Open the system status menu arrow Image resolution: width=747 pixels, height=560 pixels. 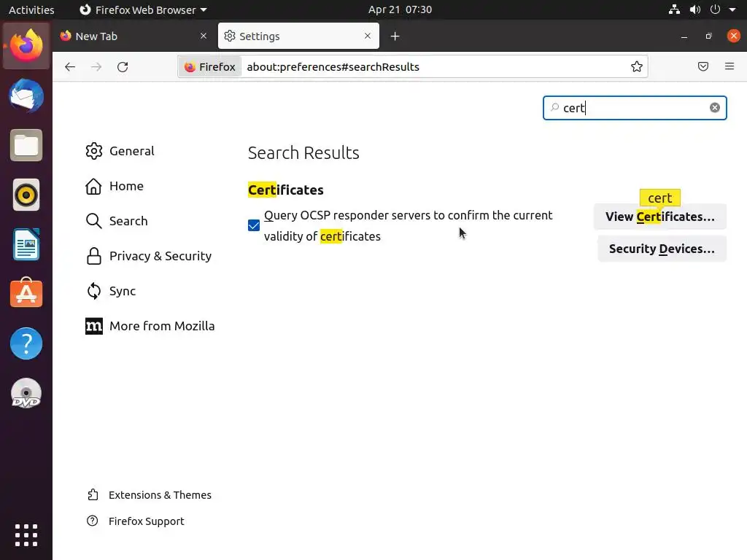pos(732,10)
